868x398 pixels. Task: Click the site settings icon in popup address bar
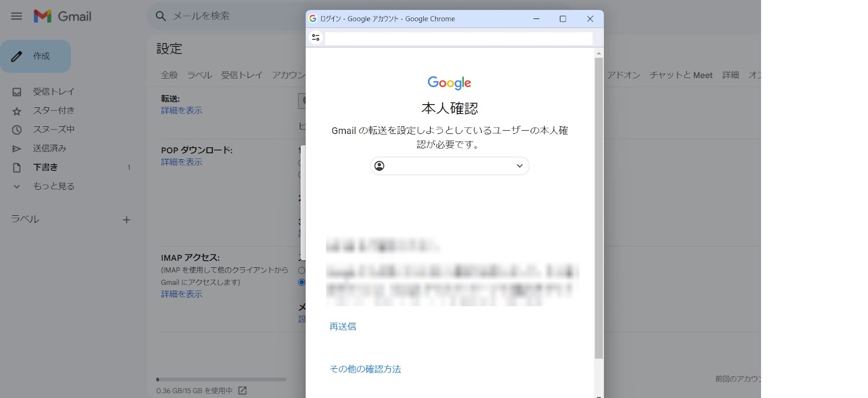click(x=316, y=37)
